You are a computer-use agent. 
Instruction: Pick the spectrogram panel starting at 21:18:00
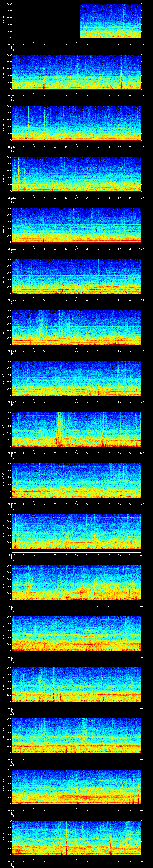point(77,736)
